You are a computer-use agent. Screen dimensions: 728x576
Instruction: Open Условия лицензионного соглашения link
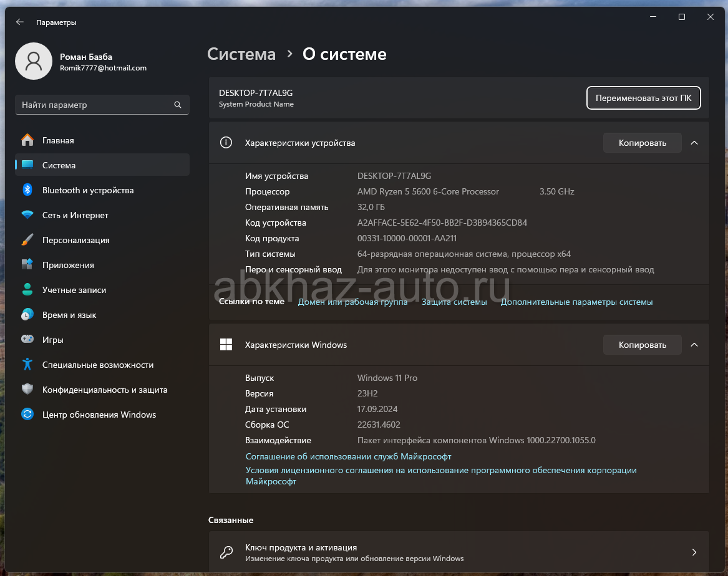(x=441, y=476)
